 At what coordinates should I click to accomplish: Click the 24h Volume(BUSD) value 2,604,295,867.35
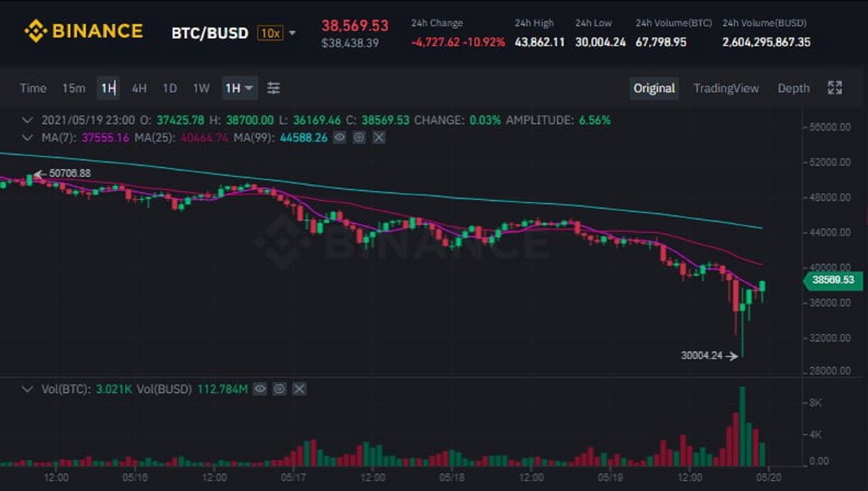click(x=766, y=42)
